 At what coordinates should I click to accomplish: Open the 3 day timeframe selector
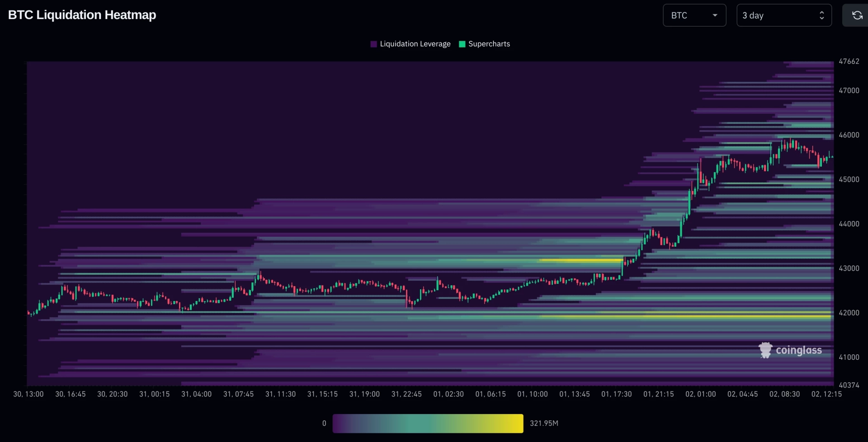pos(784,15)
